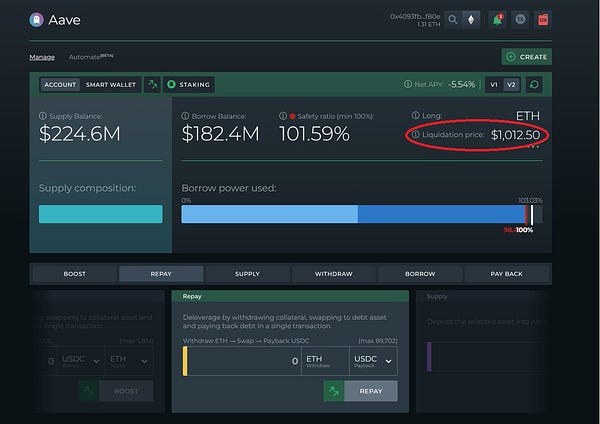Screen dimensions: 600x424
Task: Switch to SMART WALLET view
Action: (x=111, y=85)
